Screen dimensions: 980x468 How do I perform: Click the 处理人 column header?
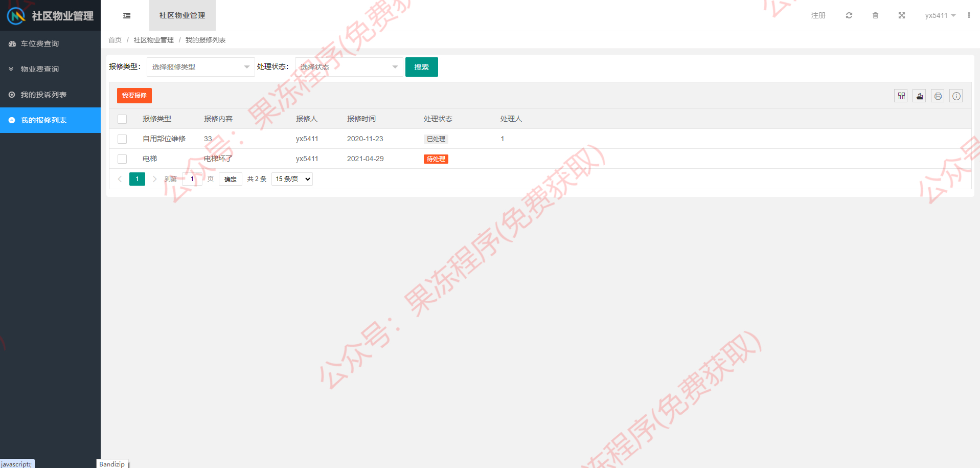(511, 119)
